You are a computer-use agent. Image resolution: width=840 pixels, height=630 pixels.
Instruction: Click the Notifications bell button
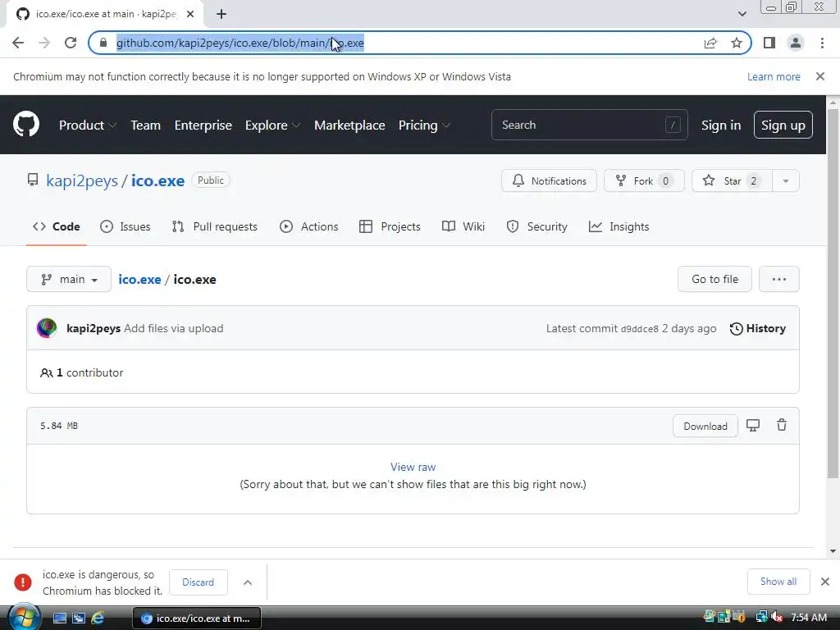tap(549, 180)
